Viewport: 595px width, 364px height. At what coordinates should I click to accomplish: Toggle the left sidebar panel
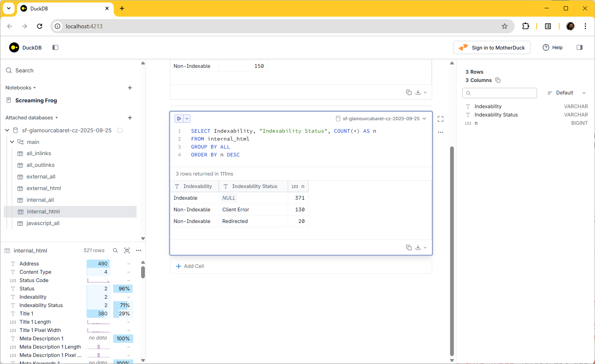[x=55, y=47]
